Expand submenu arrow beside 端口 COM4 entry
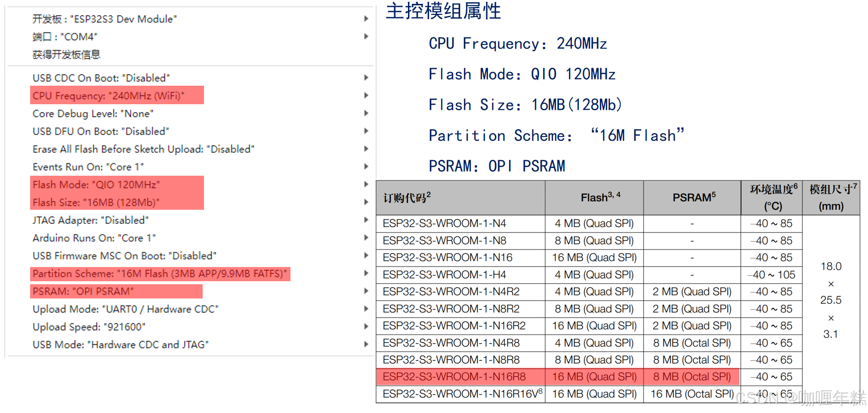This screenshot has height=413, width=868. [x=366, y=36]
